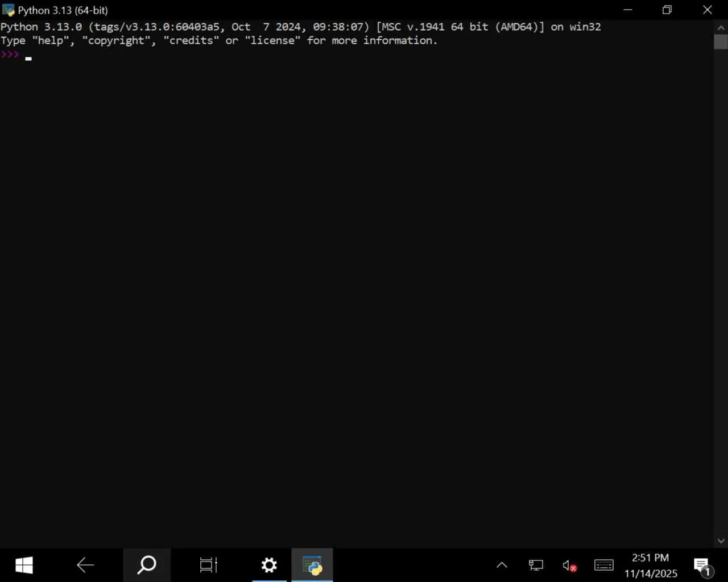Minimize the Python 3.13 console window
The width and height of the screenshot is (728, 582).
point(628,10)
